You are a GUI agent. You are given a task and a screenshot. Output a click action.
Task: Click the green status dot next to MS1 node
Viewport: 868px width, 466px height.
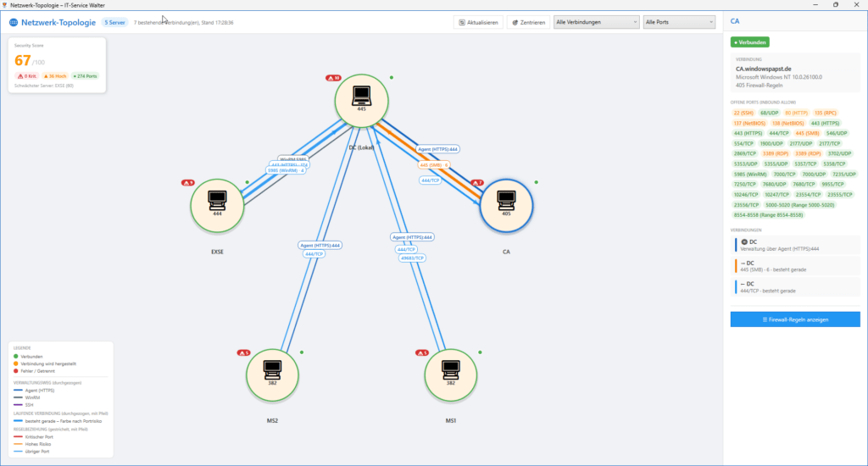(480, 352)
